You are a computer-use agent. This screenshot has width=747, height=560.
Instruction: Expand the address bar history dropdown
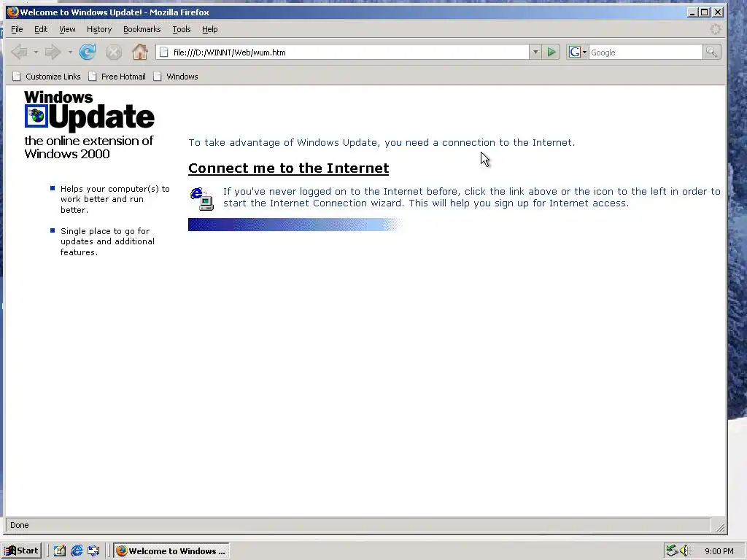click(535, 52)
